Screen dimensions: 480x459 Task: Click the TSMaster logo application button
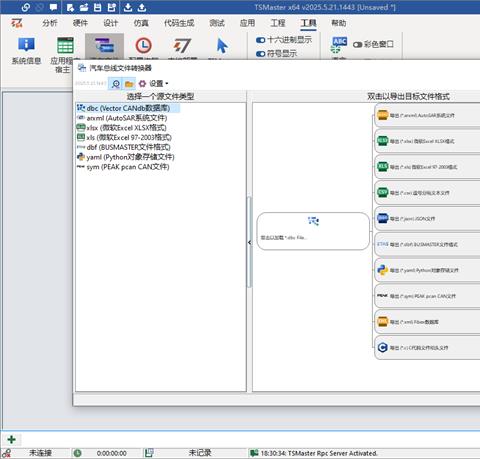pyautogui.click(x=17, y=23)
